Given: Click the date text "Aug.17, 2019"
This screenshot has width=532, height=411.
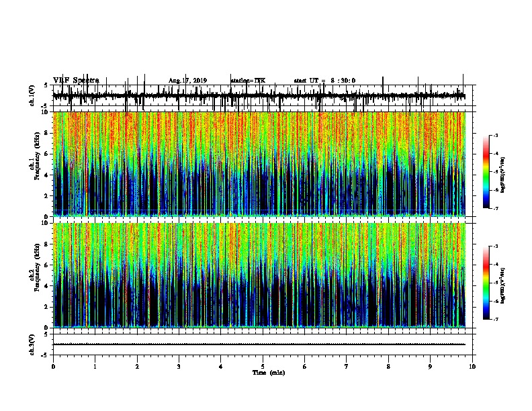Looking at the screenshot, I should click(x=187, y=81).
